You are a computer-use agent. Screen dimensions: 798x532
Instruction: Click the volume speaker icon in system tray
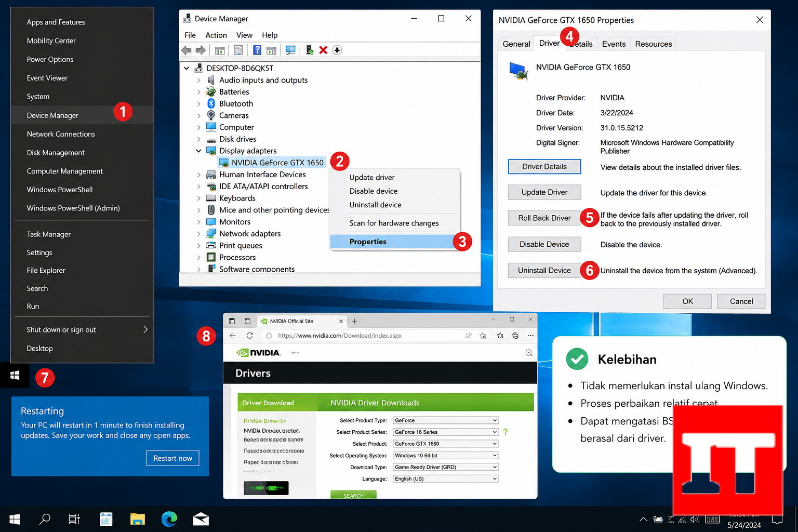point(695,519)
